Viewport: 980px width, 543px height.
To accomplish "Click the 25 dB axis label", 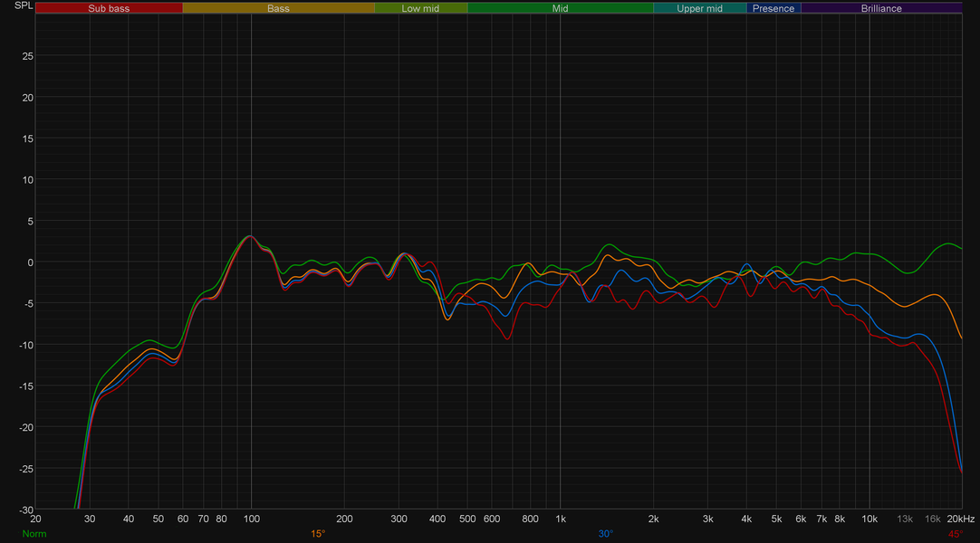I will pyautogui.click(x=27, y=56).
